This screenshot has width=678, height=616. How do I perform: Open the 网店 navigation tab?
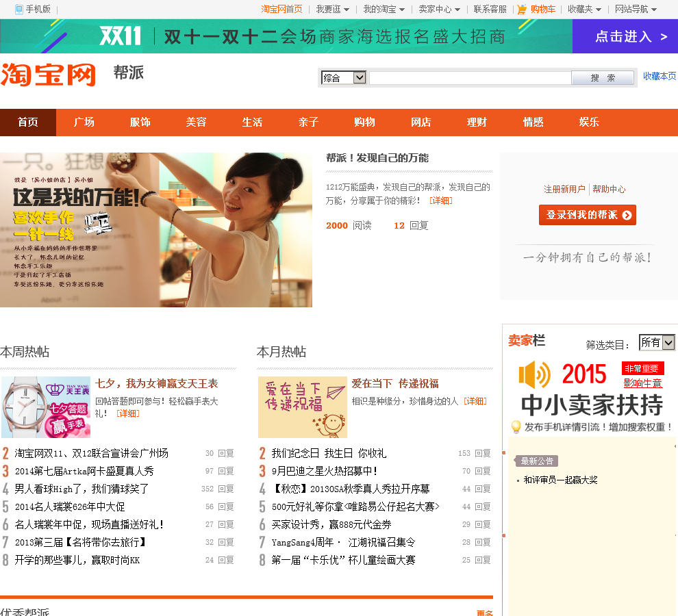tap(421, 123)
